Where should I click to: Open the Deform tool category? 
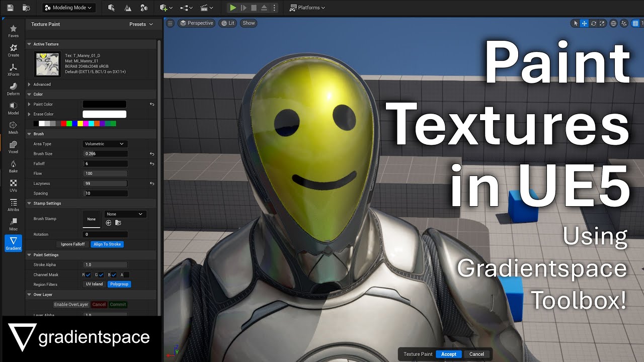pyautogui.click(x=14, y=89)
